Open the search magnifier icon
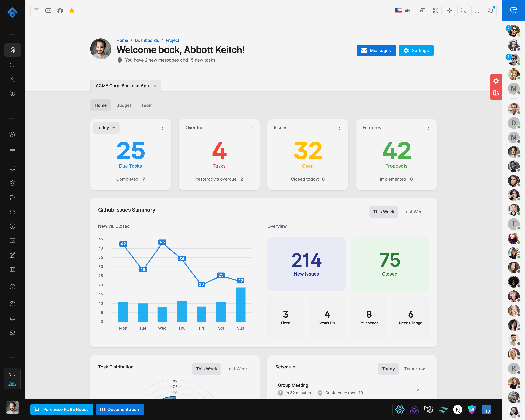Image resolution: width=525 pixels, height=420 pixels. tap(463, 10)
